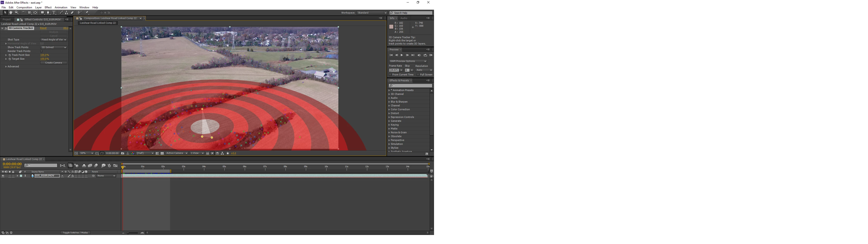Viewport: 868px width, 244px height.
Task: Expand the Color Correction effects category
Action: coord(389,110)
